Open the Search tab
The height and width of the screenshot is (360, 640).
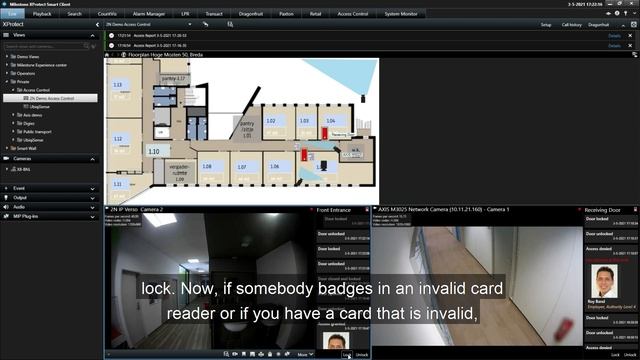tap(74, 14)
